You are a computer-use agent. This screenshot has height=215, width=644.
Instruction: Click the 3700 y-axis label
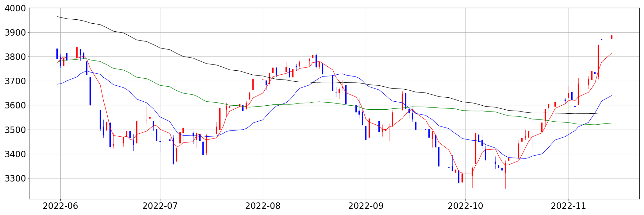15,81
